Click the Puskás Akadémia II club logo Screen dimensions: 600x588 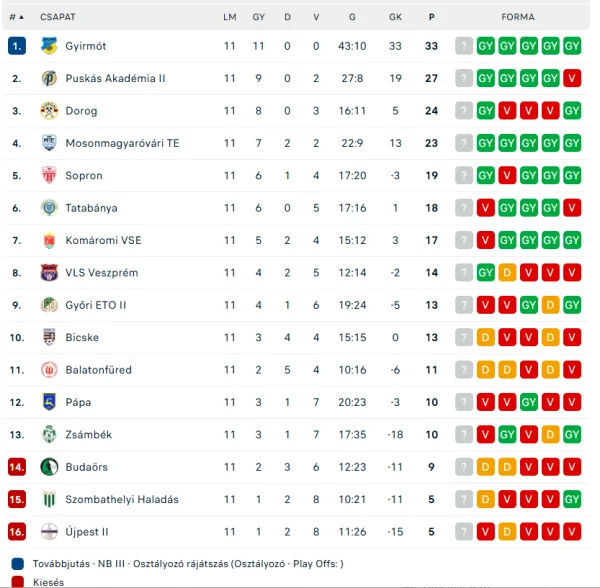[x=49, y=78]
